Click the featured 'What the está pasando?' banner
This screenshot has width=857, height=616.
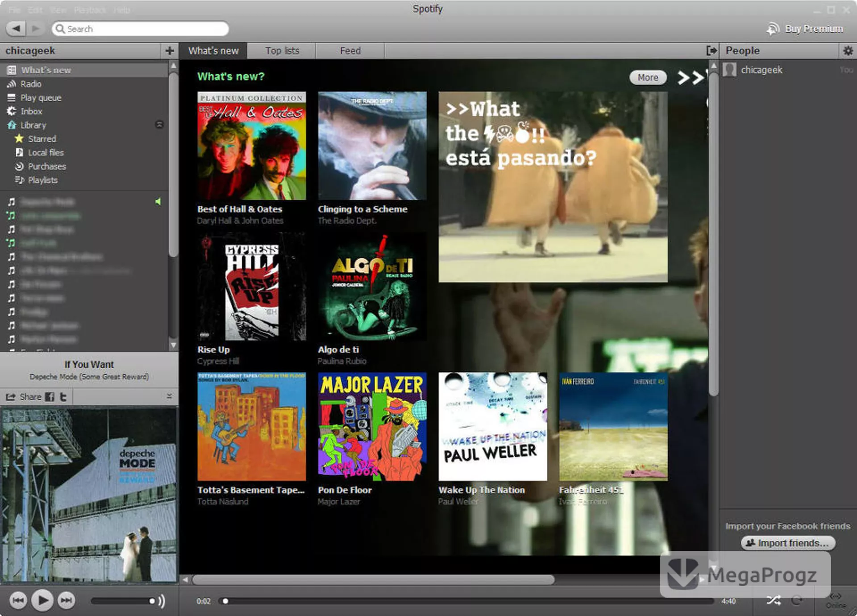coord(553,187)
